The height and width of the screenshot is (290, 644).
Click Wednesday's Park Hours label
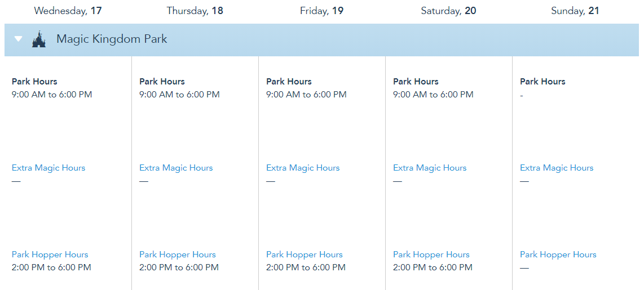pos(34,82)
